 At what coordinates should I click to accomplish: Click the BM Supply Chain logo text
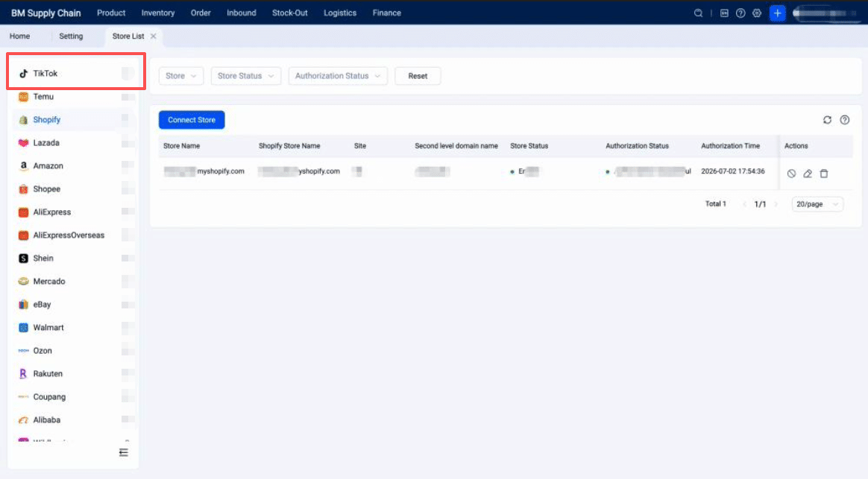coord(46,13)
